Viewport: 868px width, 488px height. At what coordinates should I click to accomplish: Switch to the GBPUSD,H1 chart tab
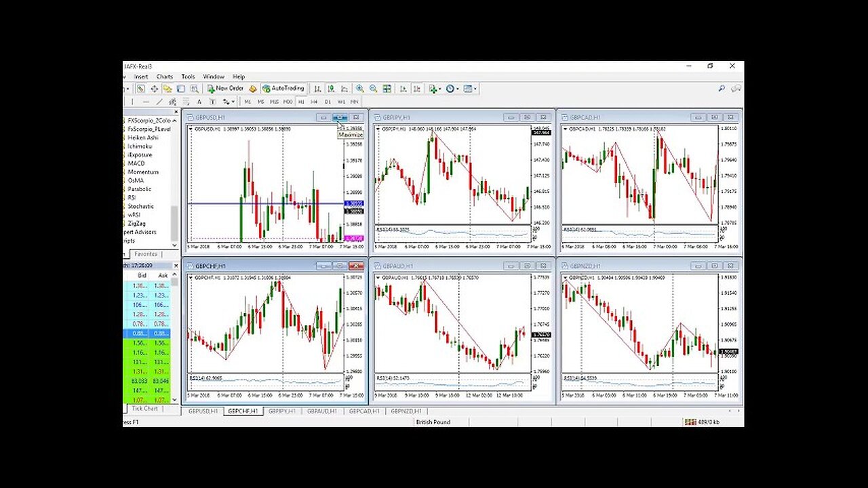tap(203, 411)
